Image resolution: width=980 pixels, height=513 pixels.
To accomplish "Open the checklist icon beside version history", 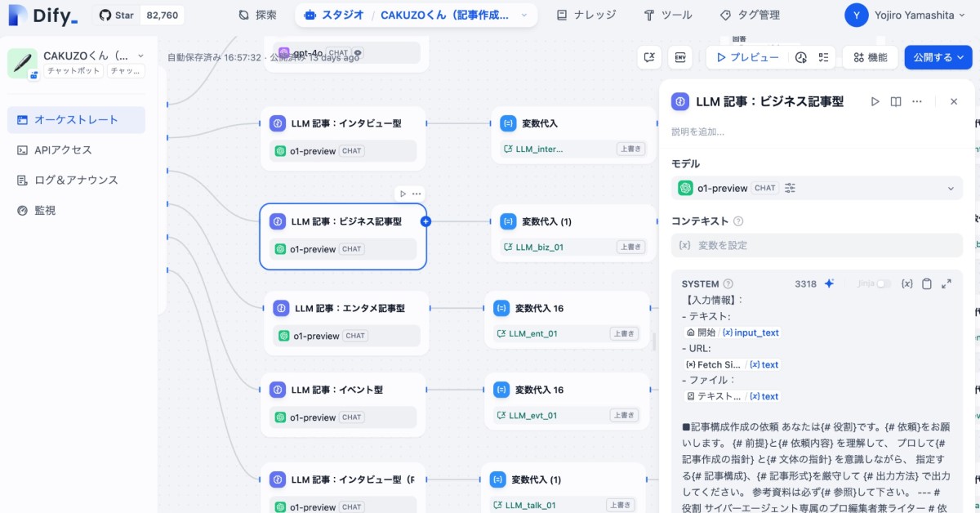I will click(x=823, y=57).
